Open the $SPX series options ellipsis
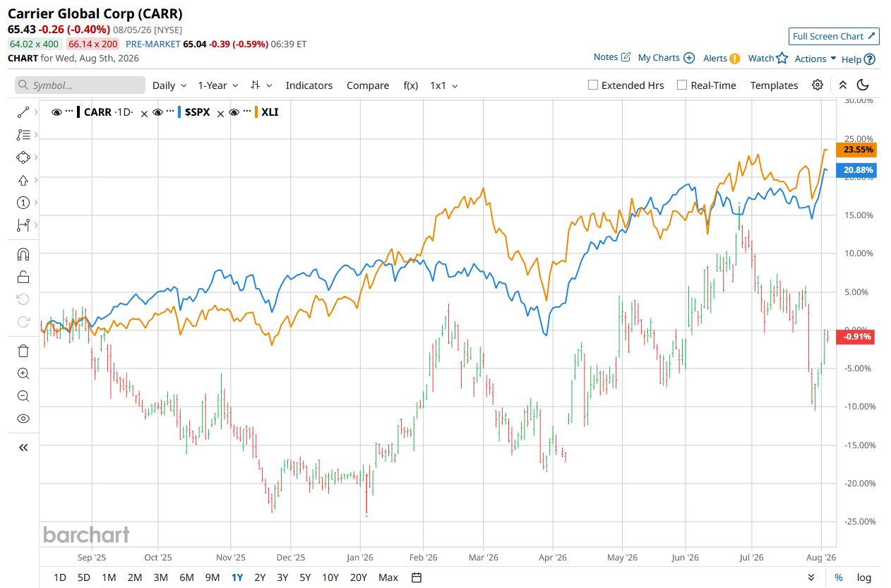Viewport: 891px width, 588px height. [x=169, y=112]
